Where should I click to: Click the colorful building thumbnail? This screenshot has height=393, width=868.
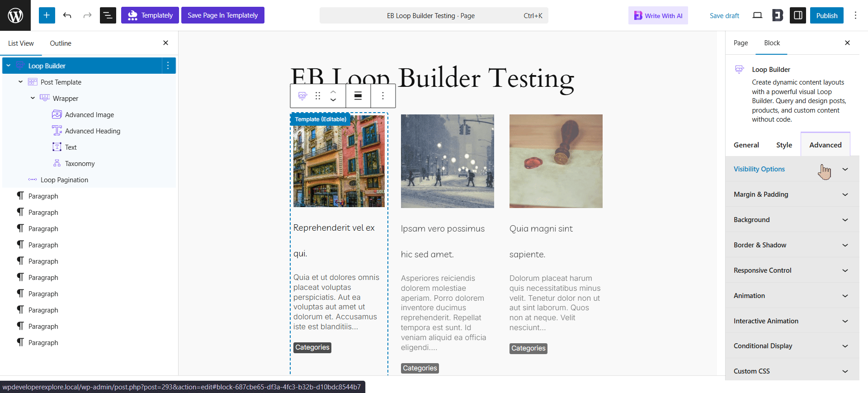(339, 161)
